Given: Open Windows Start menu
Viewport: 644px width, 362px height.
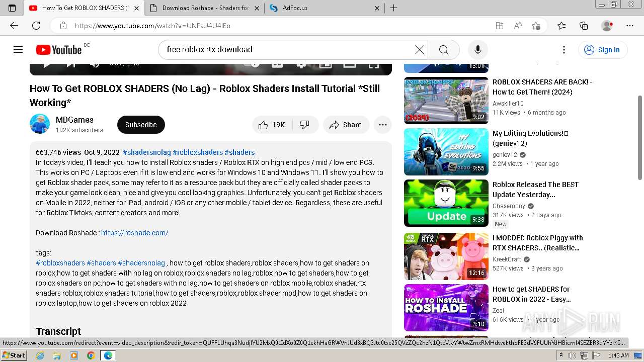Looking at the screenshot, I should (x=14, y=355).
